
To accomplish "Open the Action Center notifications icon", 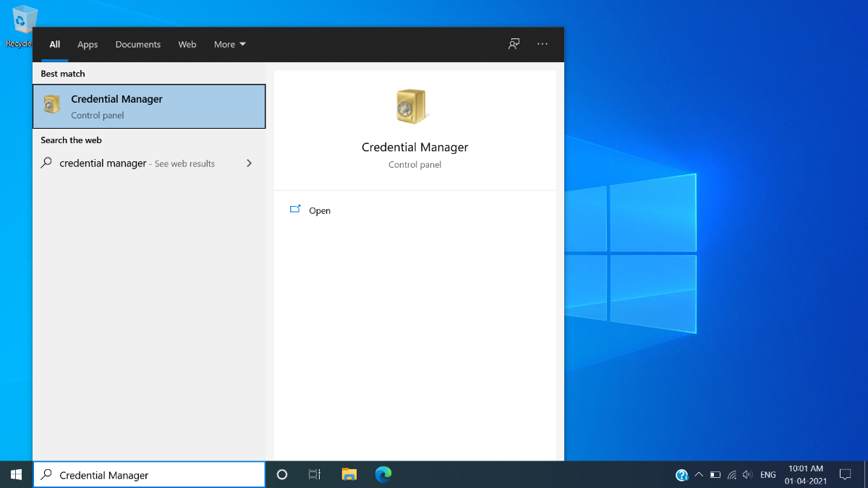I will (x=845, y=475).
